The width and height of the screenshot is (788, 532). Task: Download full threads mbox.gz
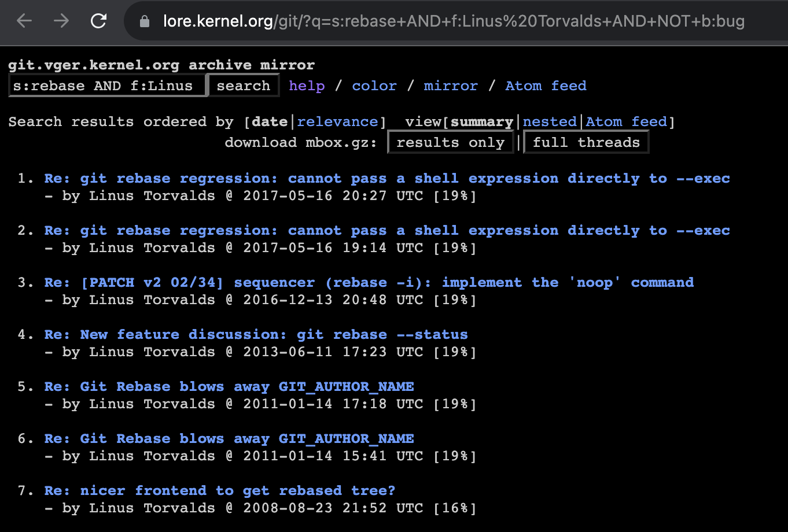point(586,142)
